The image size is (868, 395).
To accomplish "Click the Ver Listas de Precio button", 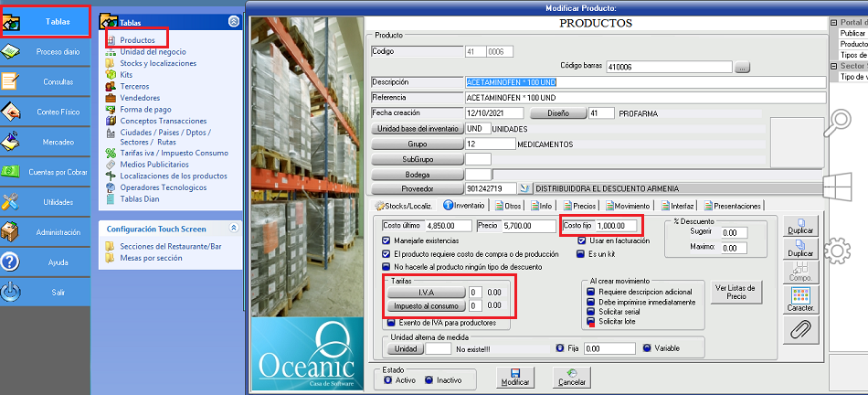I will (736, 293).
